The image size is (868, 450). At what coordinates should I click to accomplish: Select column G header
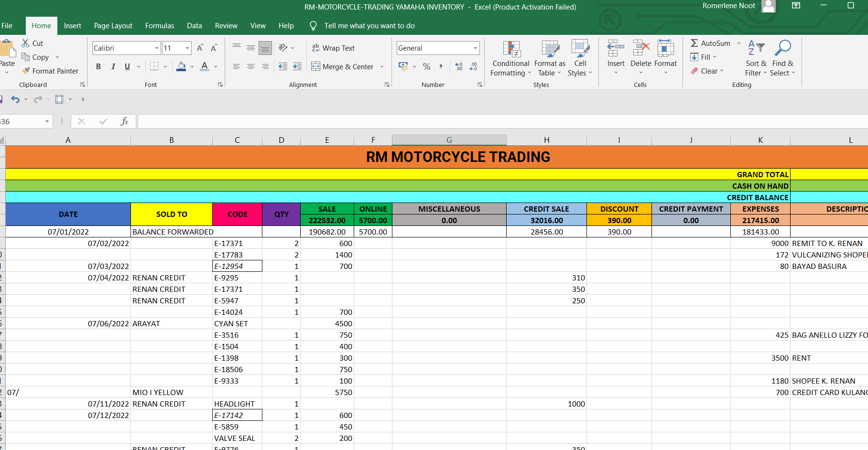pyautogui.click(x=449, y=140)
